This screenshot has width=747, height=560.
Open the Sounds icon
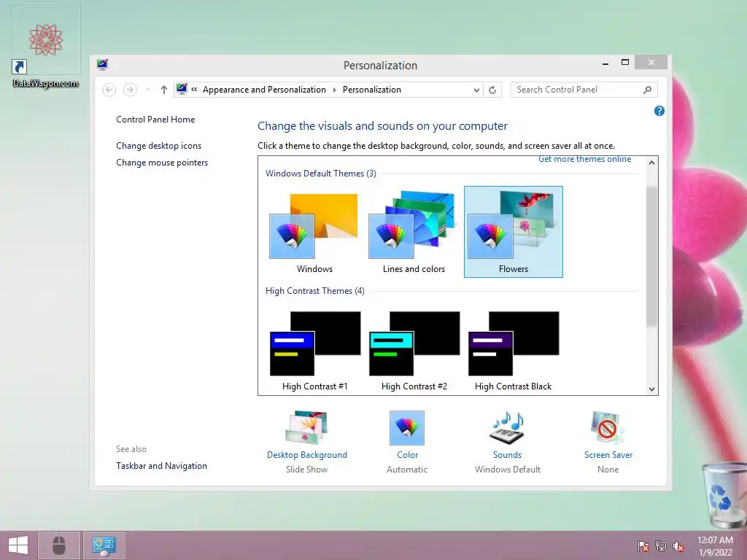(508, 427)
